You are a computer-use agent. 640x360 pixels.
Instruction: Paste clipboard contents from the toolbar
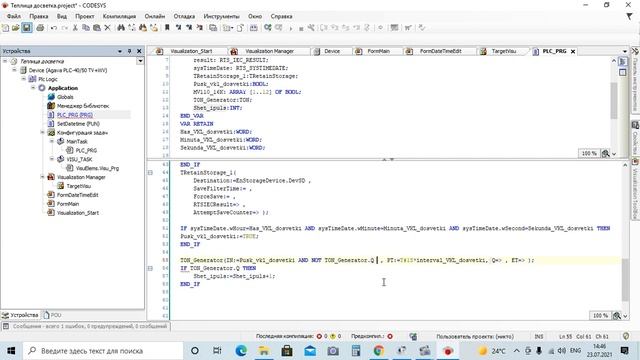click(x=97, y=28)
